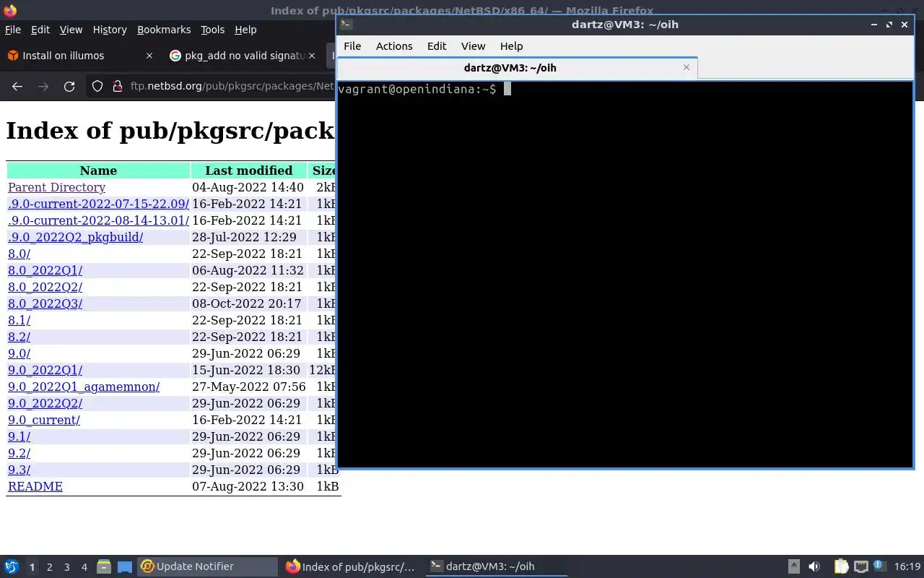Open the network connection tray icon
This screenshot has width=924, height=578.
[860, 566]
